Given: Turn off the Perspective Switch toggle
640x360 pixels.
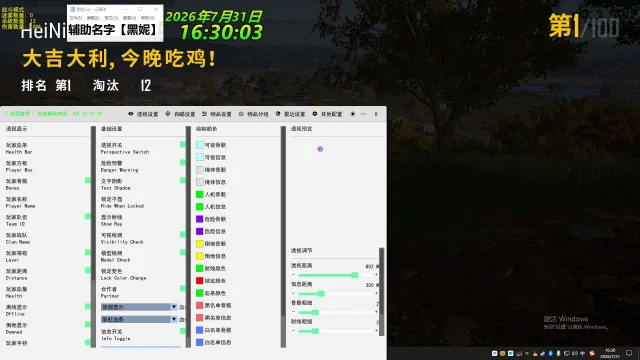Looking at the screenshot, I should [182, 144].
